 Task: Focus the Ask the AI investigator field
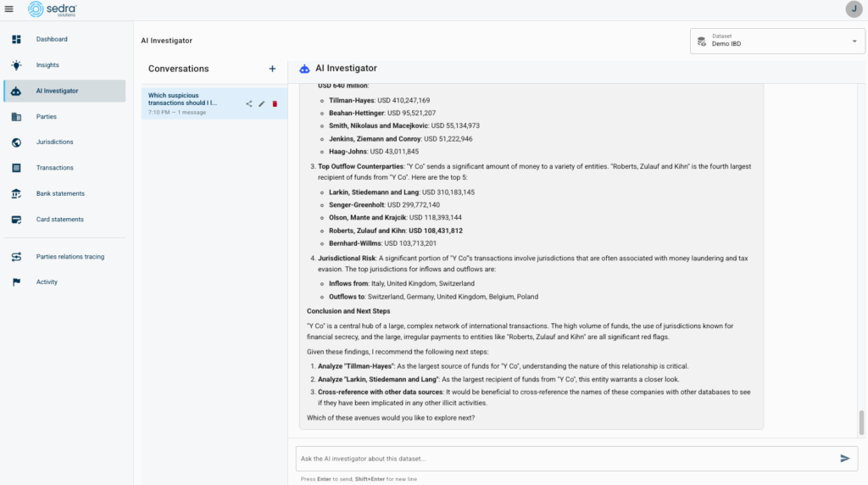(564, 459)
